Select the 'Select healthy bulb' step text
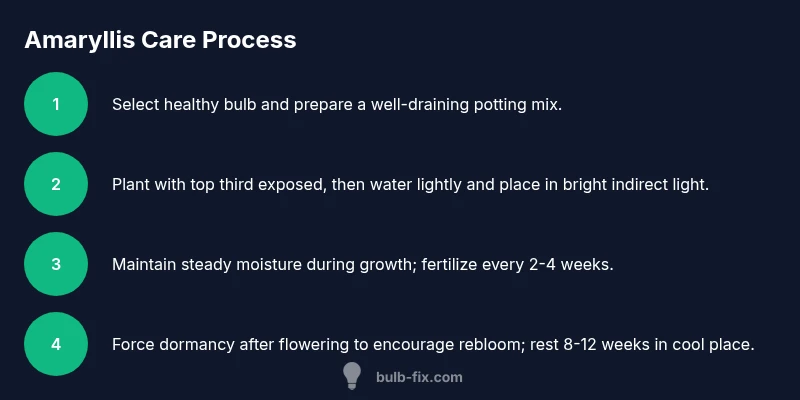The image size is (800, 400). click(337, 104)
